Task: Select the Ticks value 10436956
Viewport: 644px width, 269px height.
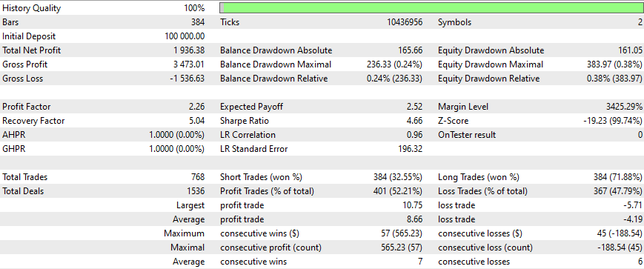Action: coord(405,22)
